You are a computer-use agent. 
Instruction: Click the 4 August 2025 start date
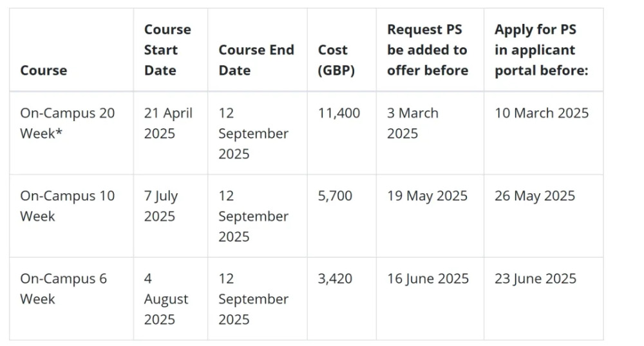[166, 299]
